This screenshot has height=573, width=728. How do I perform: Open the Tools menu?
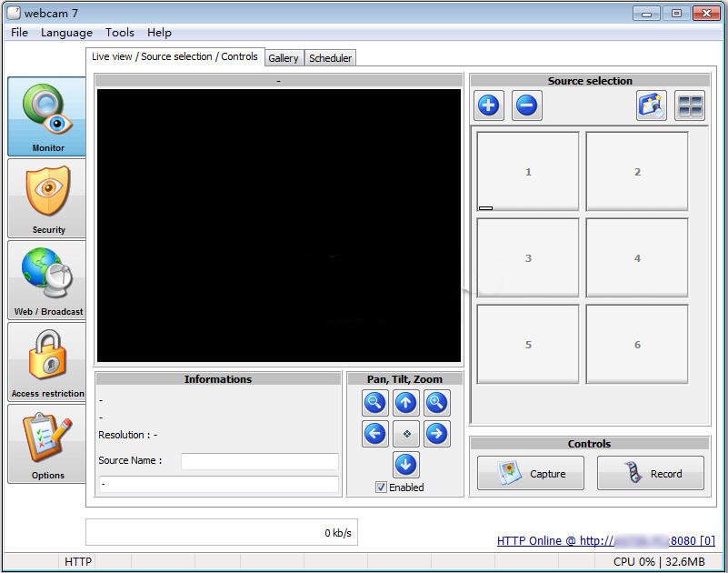pyautogui.click(x=119, y=33)
